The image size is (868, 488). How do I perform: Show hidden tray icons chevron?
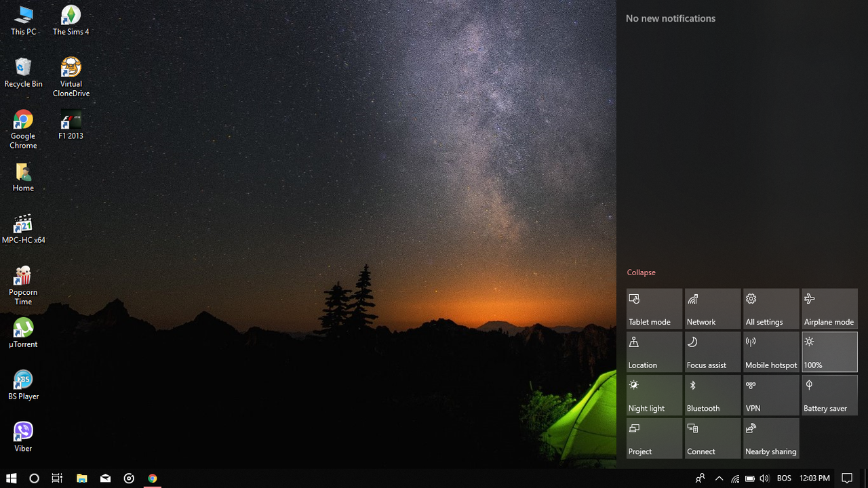pyautogui.click(x=719, y=479)
